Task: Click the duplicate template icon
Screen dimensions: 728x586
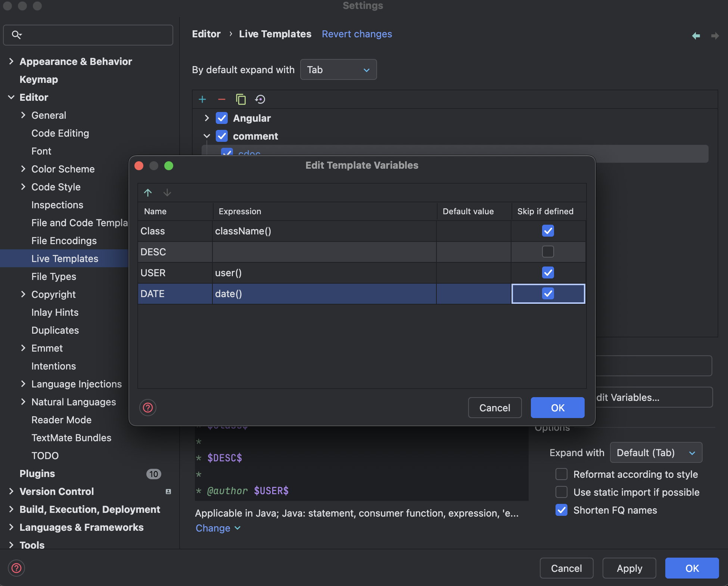Action: point(241,99)
